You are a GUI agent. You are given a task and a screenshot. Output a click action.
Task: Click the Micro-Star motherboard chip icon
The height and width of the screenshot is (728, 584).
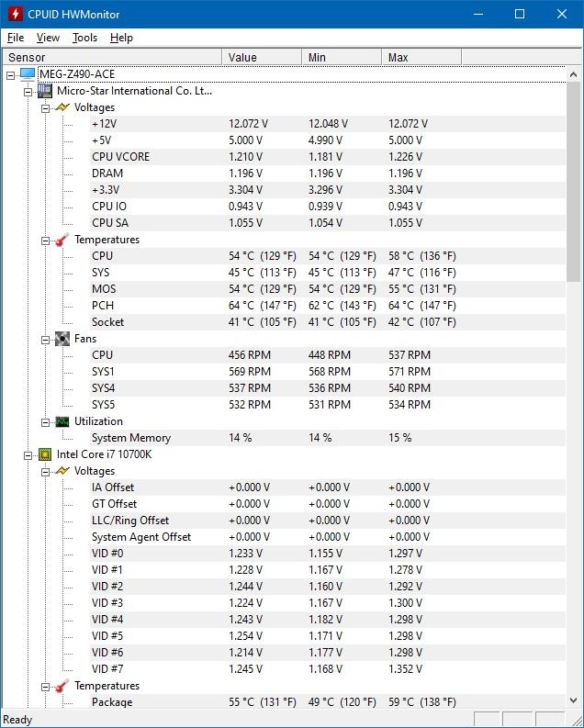coord(45,91)
